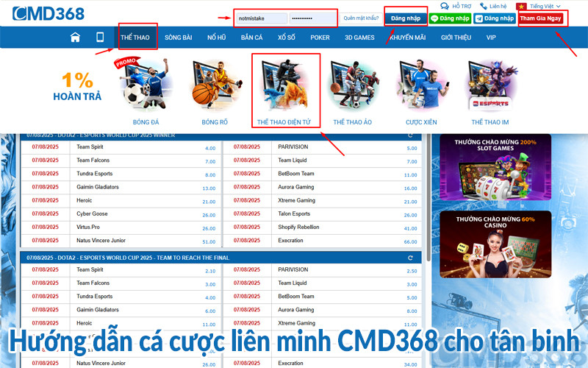The width and height of the screenshot is (588, 368).
Task: Select the BÓNG RỔ basketball icon
Action: tap(215, 85)
